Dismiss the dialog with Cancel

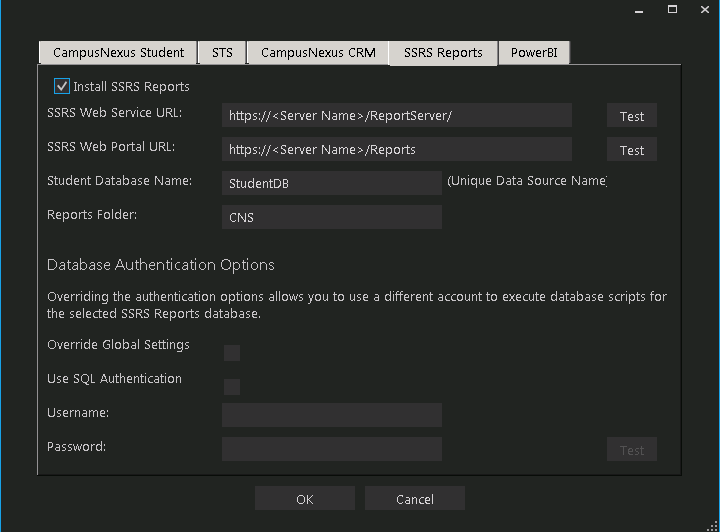point(415,498)
